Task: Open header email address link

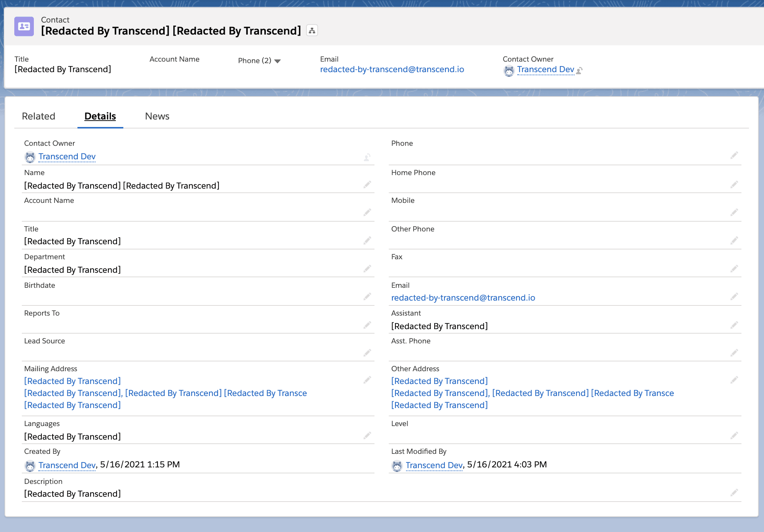Action: point(392,69)
